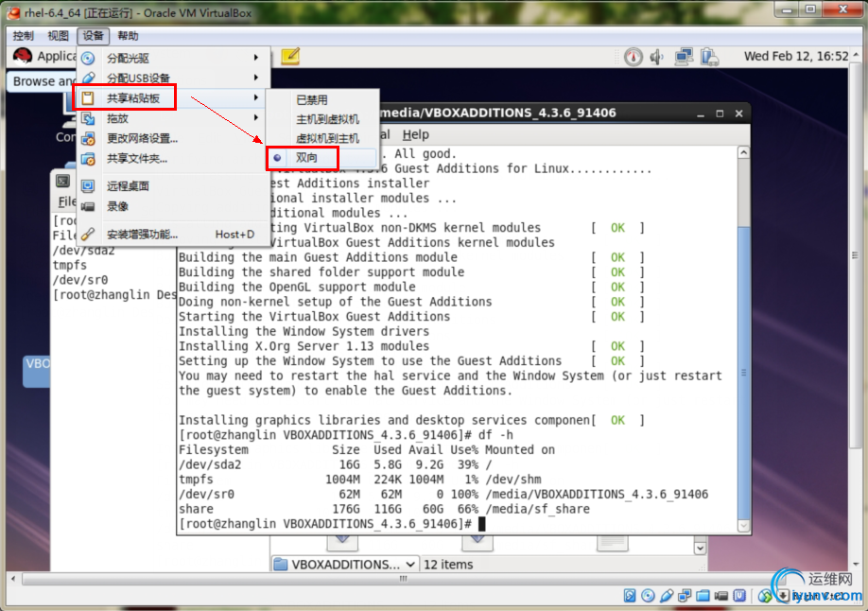Click the virtualization CPU status icon
868x611 pixels.
tap(739, 596)
